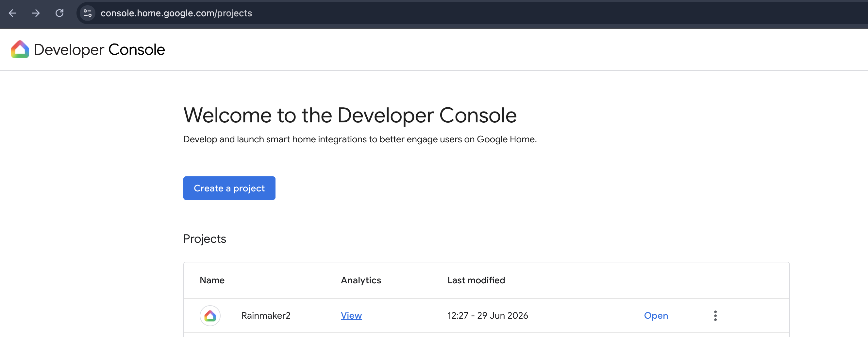
Task: Click the Developer Console title
Action: coord(99,50)
